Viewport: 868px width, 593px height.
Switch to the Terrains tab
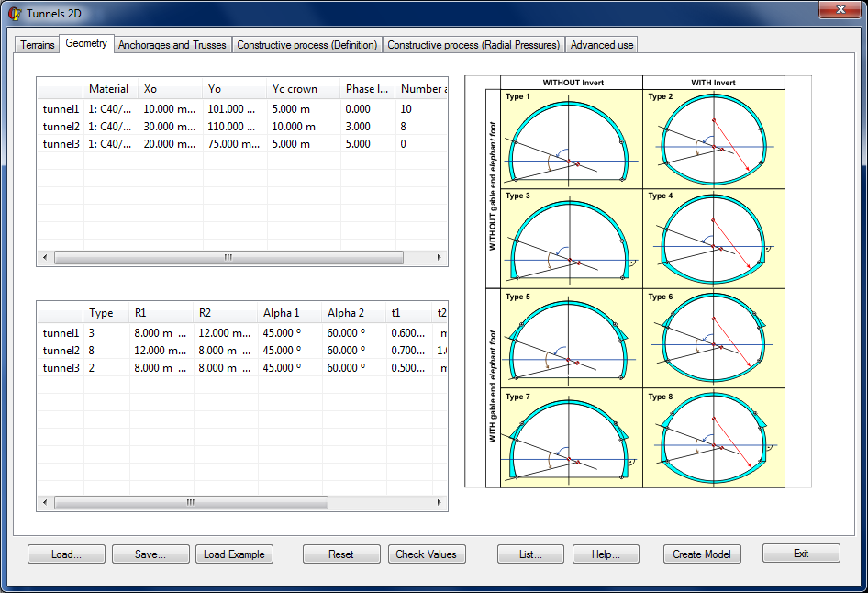click(x=38, y=45)
